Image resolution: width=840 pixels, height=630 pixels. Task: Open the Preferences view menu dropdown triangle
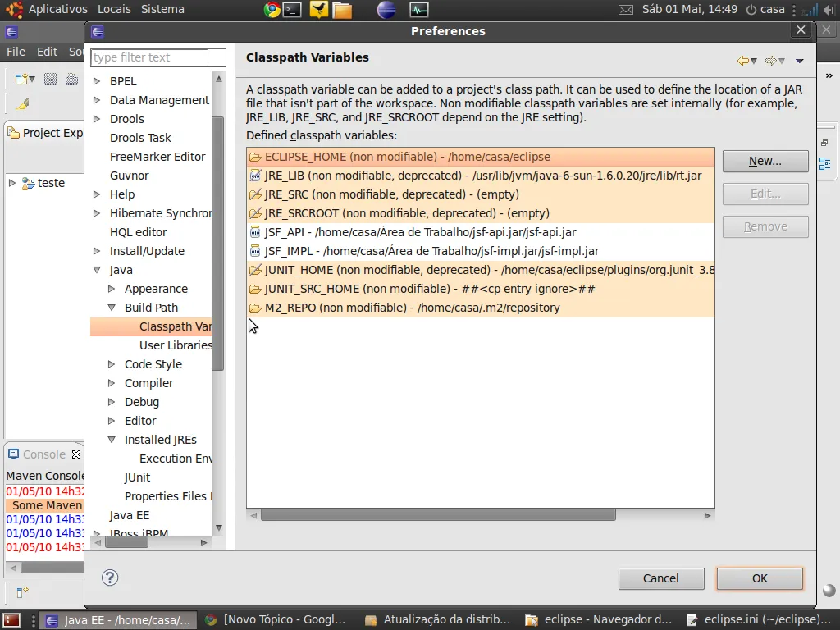pyautogui.click(x=799, y=61)
